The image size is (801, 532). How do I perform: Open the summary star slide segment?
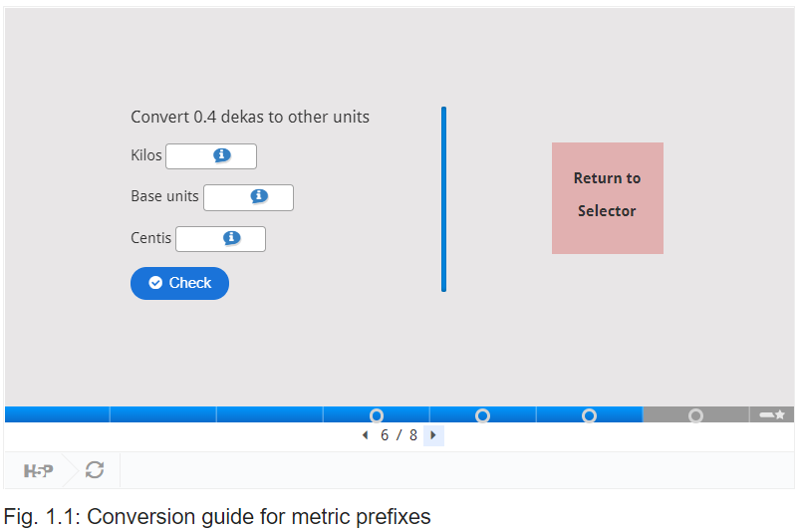tap(772, 414)
